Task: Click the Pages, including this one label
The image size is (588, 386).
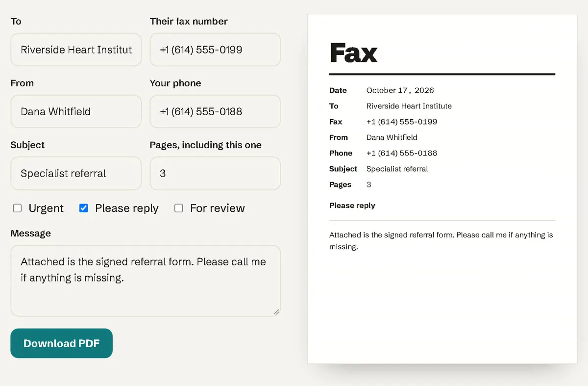Action: pyautogui.click(x=206, y=145)
